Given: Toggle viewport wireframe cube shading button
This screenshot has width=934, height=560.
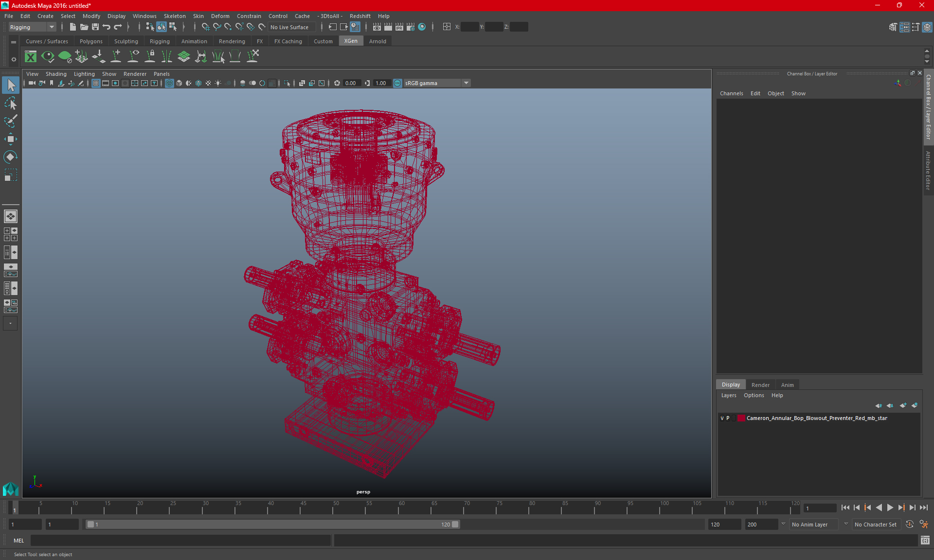Looking at the screenshot, I should pos(169,83).
